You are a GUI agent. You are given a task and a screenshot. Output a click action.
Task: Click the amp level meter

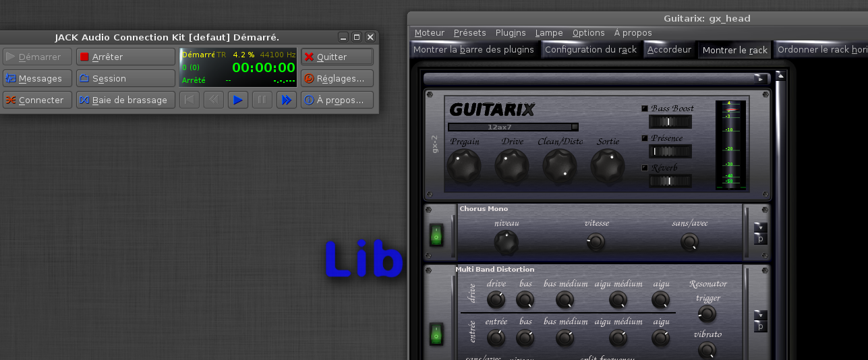(x=730, y=144)
